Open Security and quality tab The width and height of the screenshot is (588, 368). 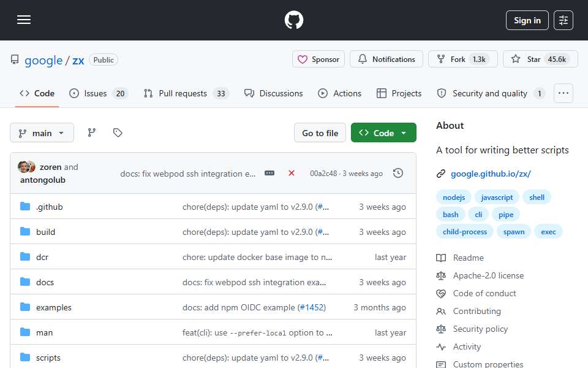pyautogui.click(x=491, y=93)
